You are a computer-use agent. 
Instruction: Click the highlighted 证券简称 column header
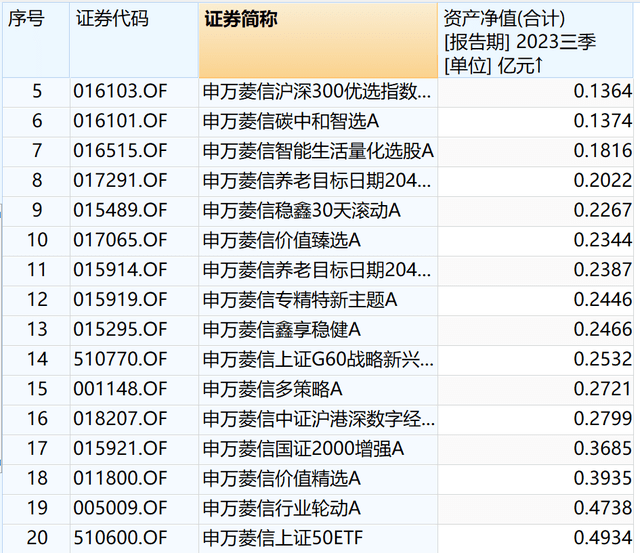244,19
